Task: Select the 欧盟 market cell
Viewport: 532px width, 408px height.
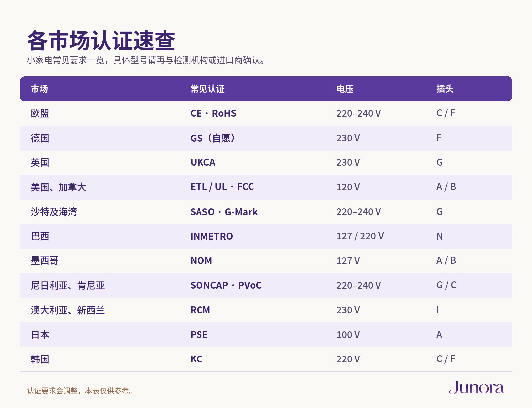Action: 40,113
